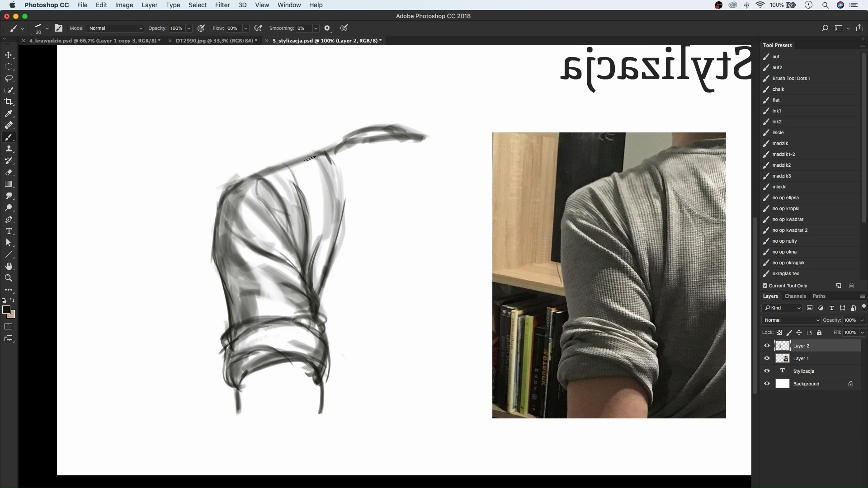Delete tool preset trash icon
868x488 pixels.
coord(851,286)
